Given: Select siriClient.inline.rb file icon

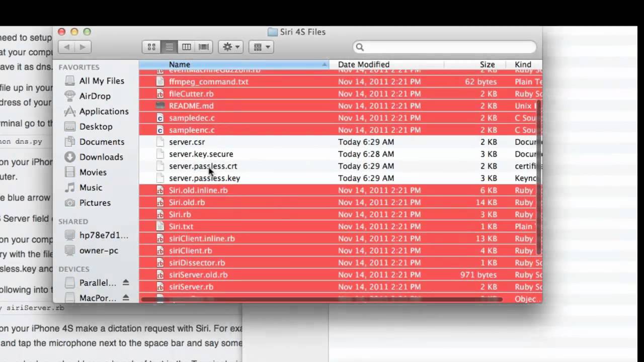Looking at the screenshot, I should pyautogui.click(x=160, y=238).
